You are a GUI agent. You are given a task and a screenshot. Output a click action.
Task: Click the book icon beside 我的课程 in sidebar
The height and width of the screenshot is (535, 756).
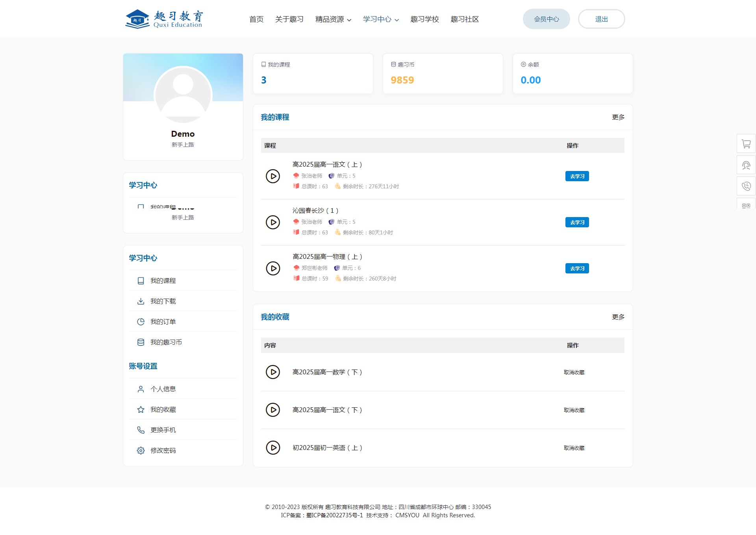(141, 281)
